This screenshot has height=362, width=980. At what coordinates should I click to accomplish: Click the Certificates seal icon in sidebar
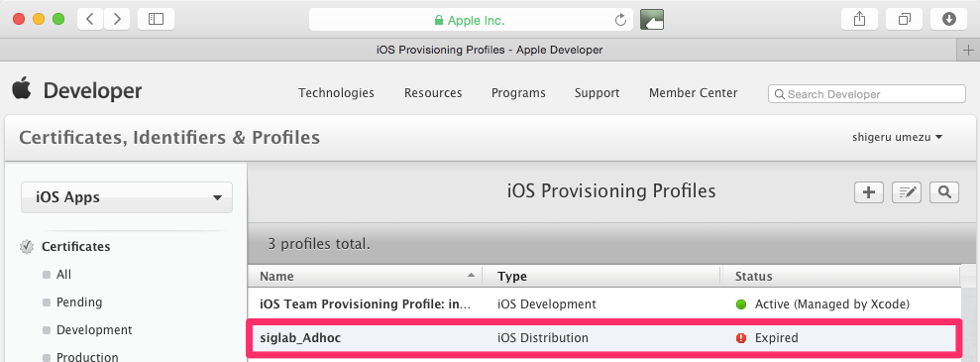pyautogui.click(x=27, y=247)
